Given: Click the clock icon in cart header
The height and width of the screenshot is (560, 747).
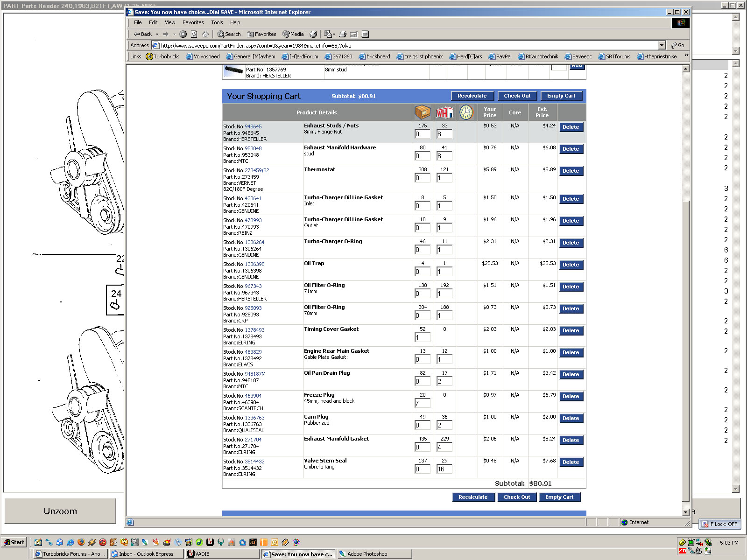Looking at the screenshot, I should click(x=466, y=112).
